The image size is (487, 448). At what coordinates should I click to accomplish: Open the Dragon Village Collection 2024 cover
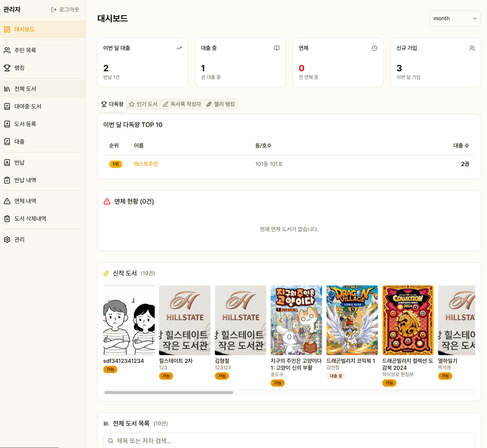408,320
